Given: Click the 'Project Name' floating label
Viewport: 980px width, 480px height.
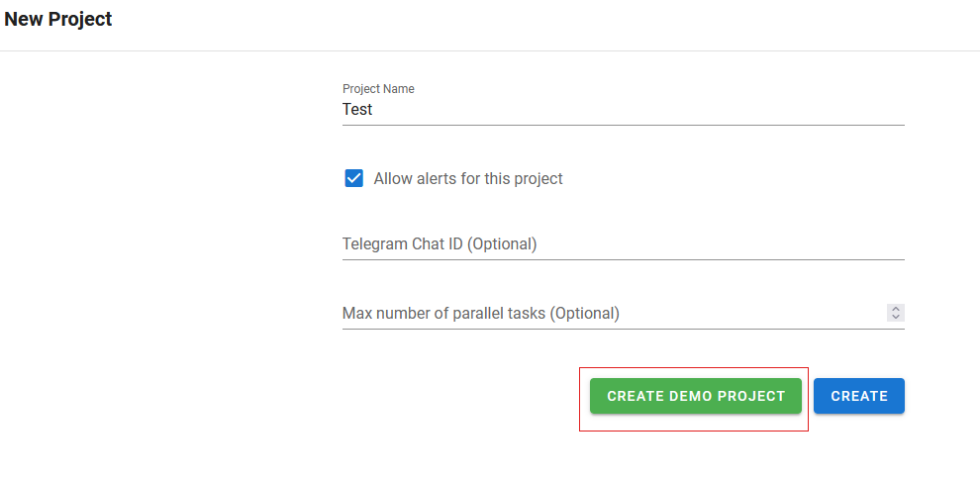Looking at the screenshot, I should tap(378, 89).
